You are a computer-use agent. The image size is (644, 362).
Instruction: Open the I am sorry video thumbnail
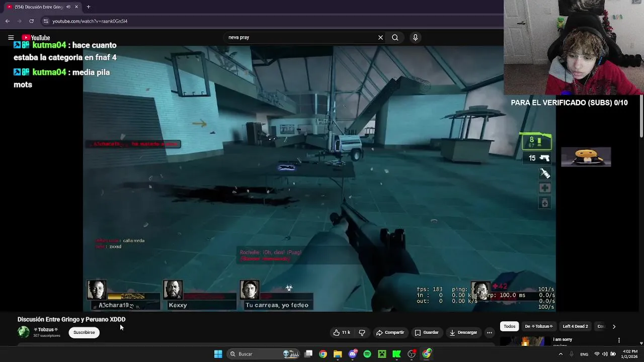pyautogui.click(x=525, y=341)
